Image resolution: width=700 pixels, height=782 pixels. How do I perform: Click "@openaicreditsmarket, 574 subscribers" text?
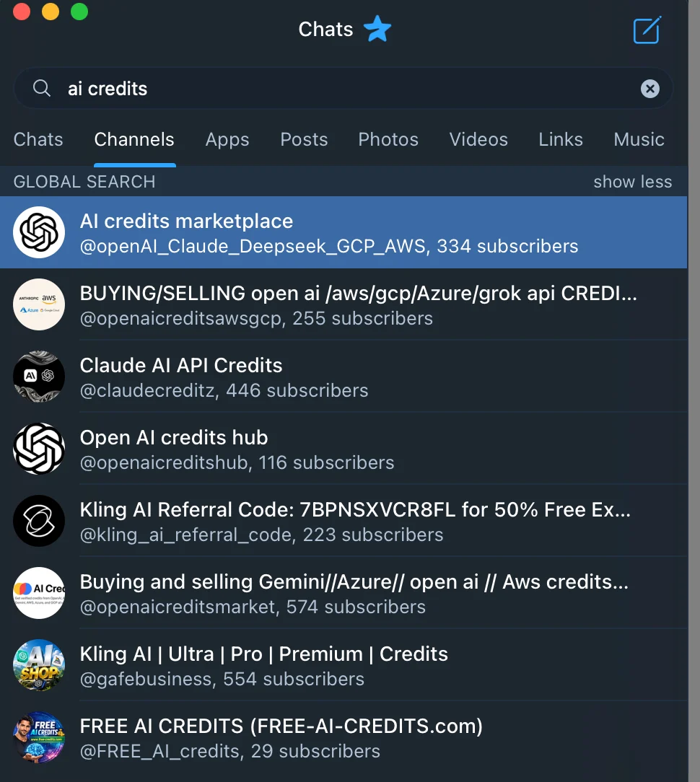click(x=253, y=607)
